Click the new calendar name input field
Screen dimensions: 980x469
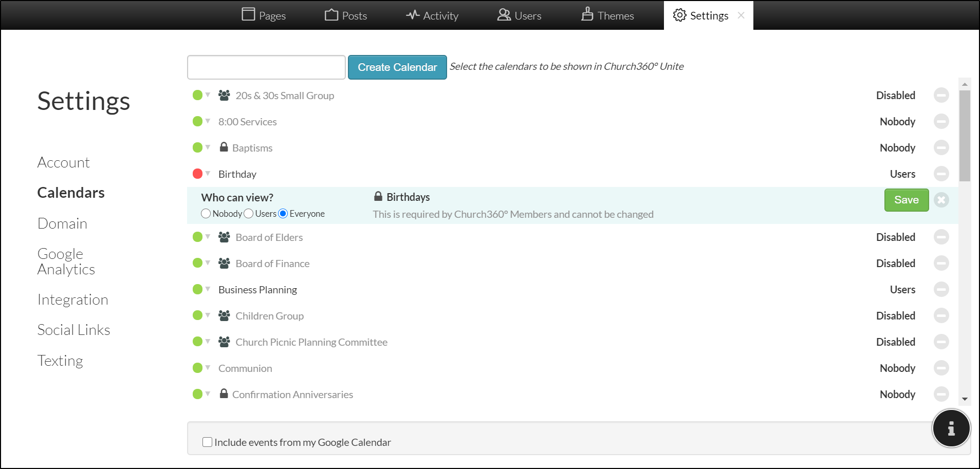[266, 67]
